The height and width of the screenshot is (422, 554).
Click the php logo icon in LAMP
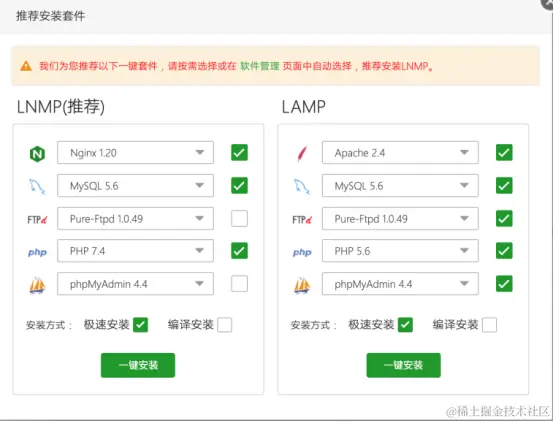tap(302, 252)
